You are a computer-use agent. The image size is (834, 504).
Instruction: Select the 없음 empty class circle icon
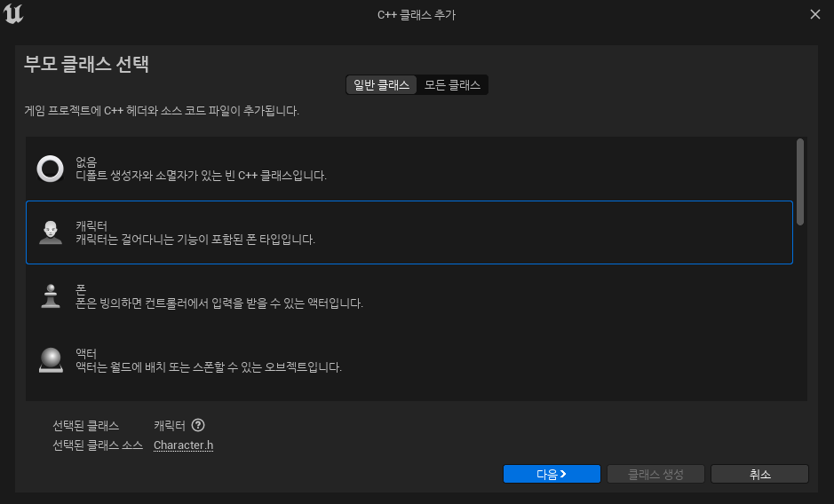[51, 169]
